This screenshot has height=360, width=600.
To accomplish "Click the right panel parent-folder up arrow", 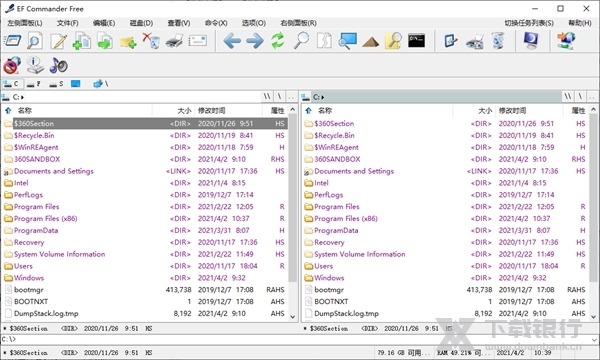I will 308,111.
